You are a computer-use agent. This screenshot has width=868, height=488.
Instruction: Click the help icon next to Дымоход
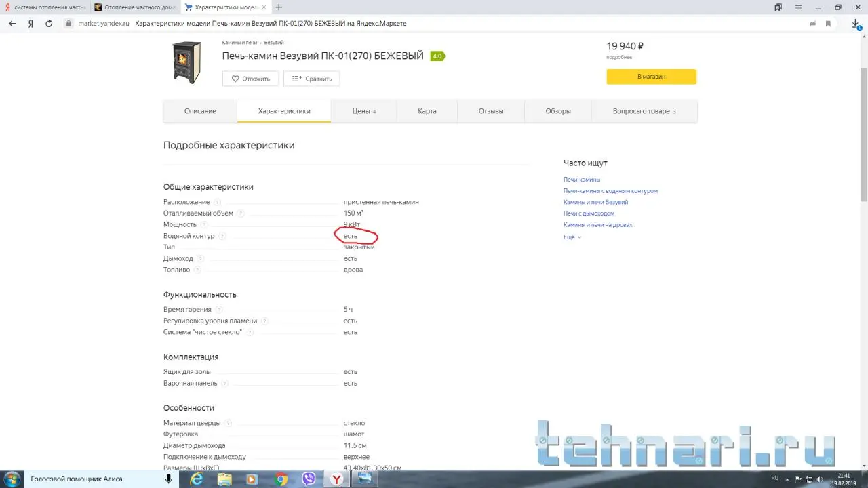tap(200, 259)
